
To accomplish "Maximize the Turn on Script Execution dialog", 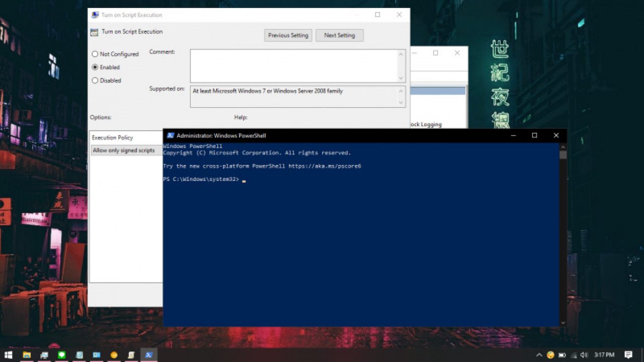I will [x=377, y=15].
